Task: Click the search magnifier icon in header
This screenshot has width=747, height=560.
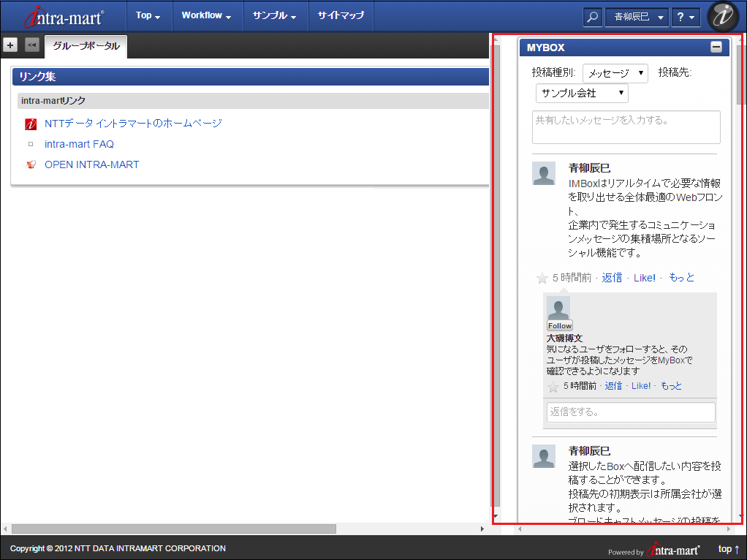Action: click(593, 16)
